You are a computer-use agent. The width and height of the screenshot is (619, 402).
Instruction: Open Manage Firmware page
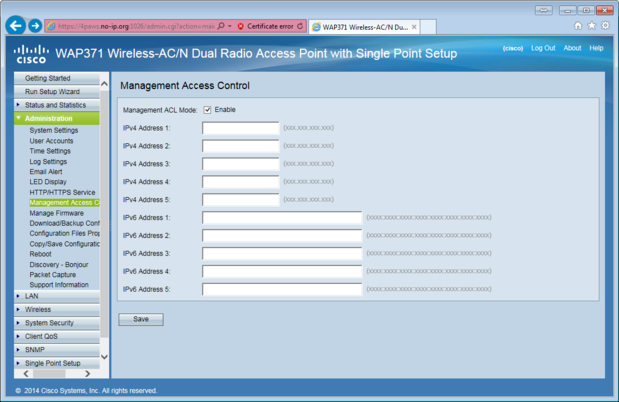tap(56, 213)
